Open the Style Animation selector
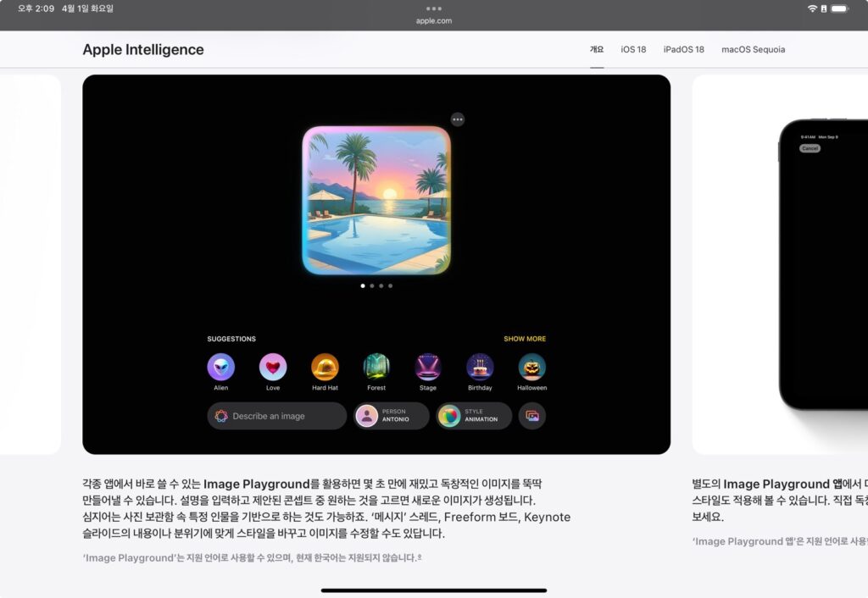Viewport: 868px width, 598px height. [x=474, y=416]
